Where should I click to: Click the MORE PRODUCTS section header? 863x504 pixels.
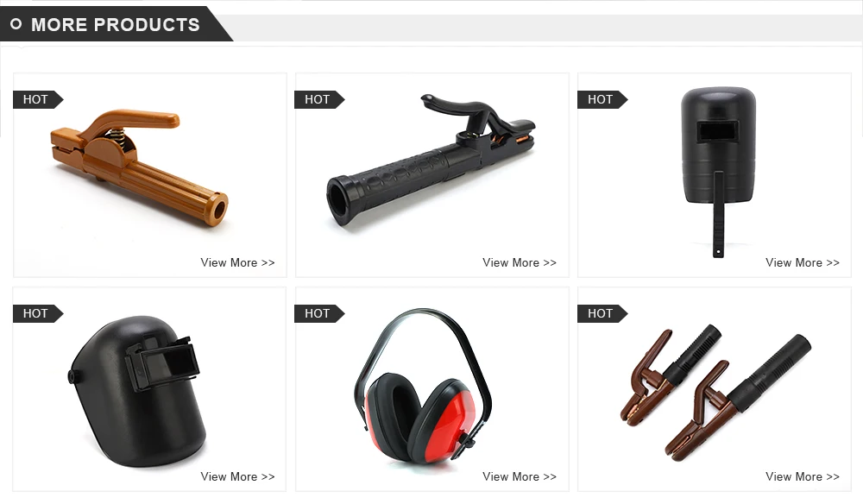click(x=115, y=25)
